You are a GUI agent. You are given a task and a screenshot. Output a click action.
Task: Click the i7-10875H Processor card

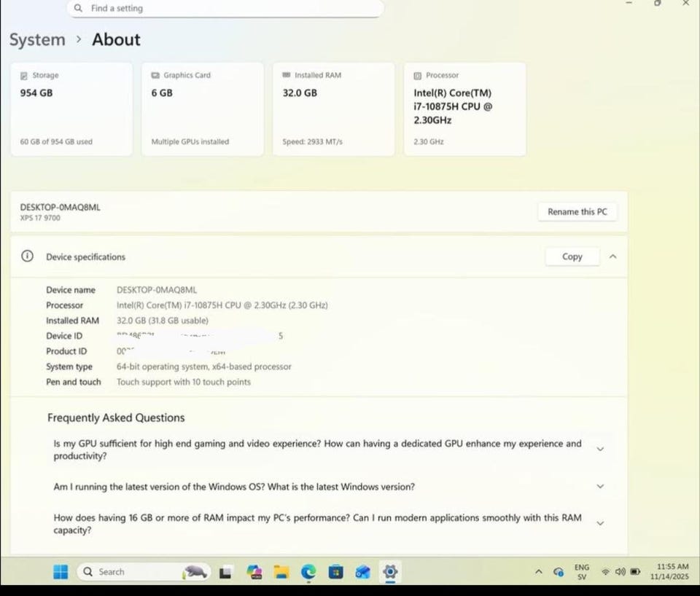pyautogui.click(x=464, y=109)
